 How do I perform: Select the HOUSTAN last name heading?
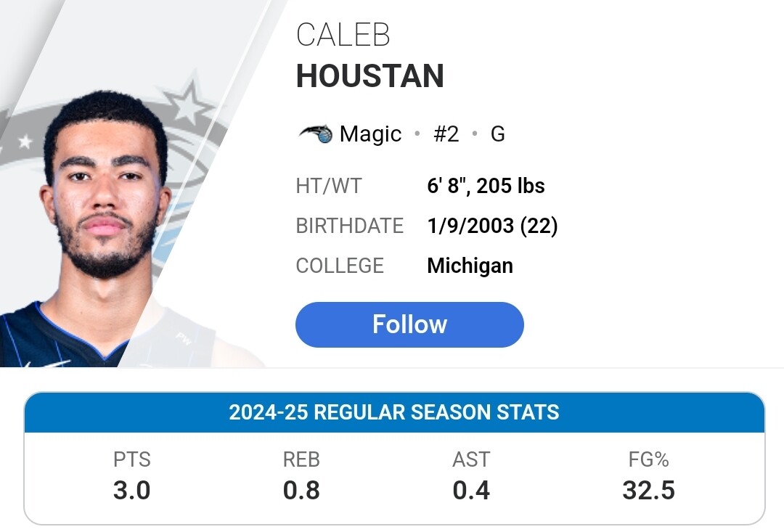(x=370, y=75)
